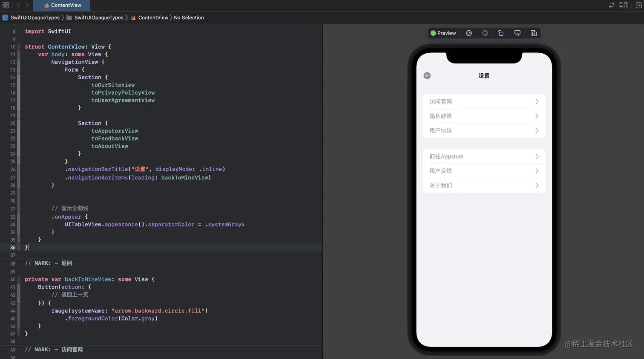Click 'toAboutView' in the code
This screenshot has height=359, width=644.
point(109,146)
